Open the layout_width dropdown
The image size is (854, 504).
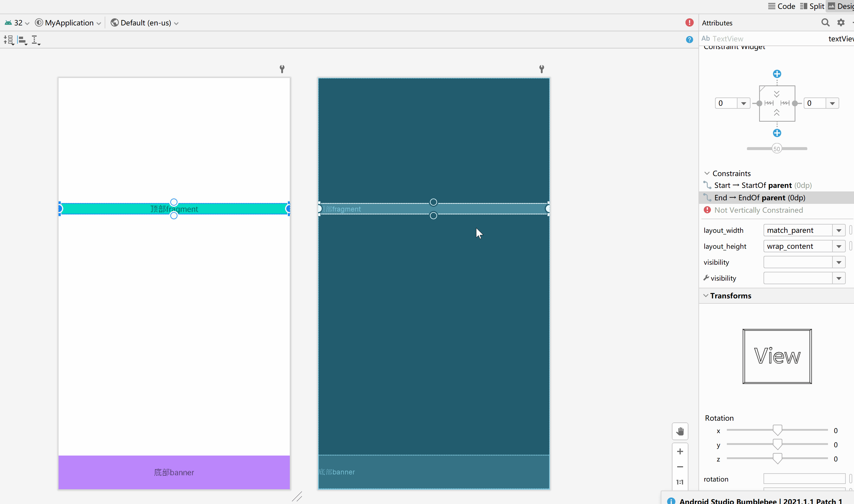[x=839, y=230]
